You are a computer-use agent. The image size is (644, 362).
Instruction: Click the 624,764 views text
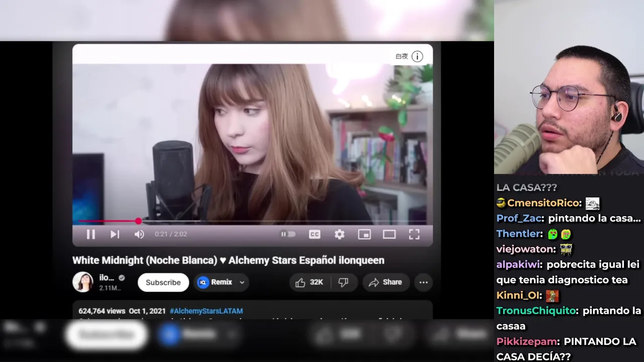(x=102, y=311)
